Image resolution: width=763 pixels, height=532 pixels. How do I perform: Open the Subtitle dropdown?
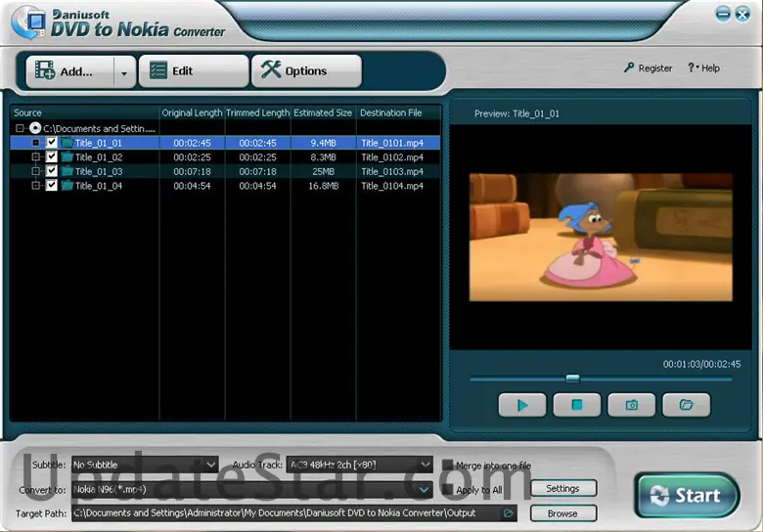coord(145,465)
